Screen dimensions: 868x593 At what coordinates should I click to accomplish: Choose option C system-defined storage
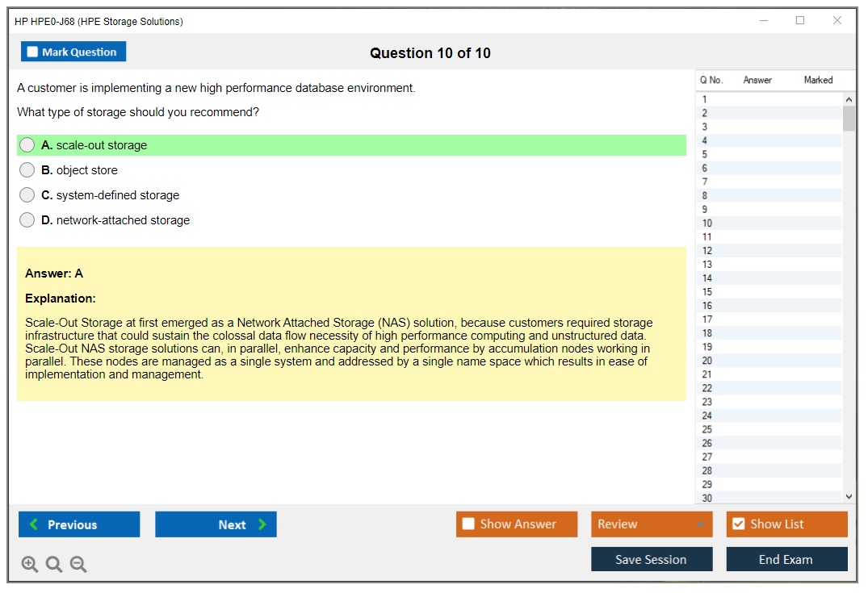coord(27,195)
